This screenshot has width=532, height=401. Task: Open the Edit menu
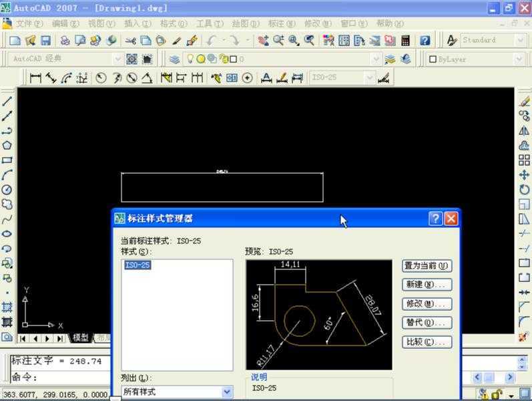[x=65, y=23]
